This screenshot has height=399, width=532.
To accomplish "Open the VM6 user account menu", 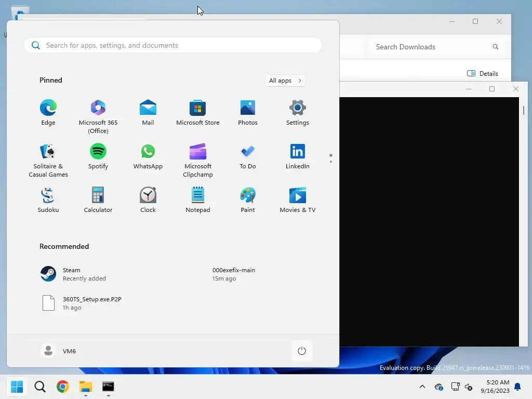I will coord(58,351).
